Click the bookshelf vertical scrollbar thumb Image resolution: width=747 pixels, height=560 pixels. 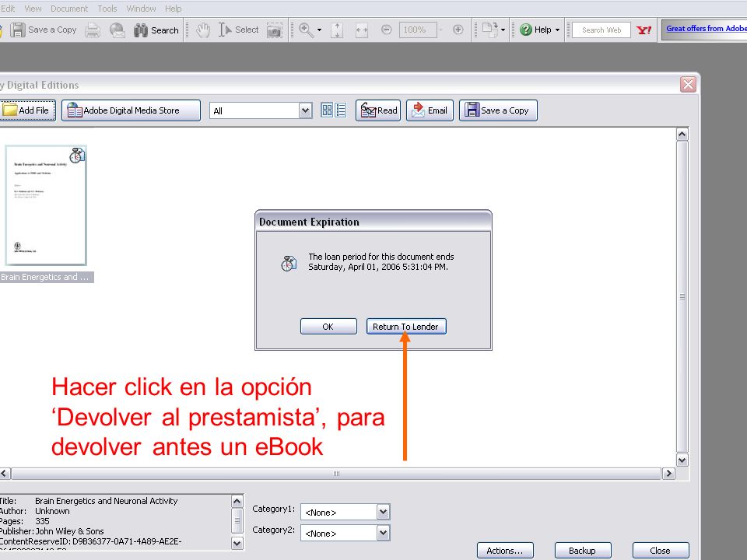[682, 296]
